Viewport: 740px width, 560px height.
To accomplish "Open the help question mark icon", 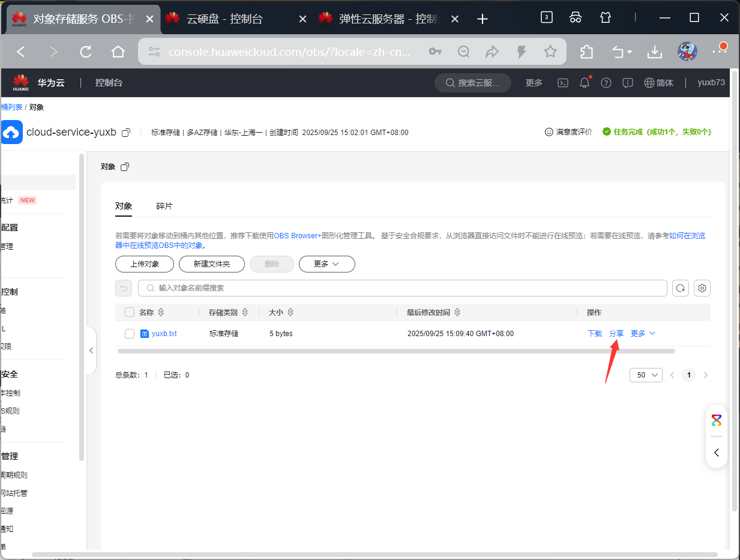I will pyautogui.click(x=606, y=83).
